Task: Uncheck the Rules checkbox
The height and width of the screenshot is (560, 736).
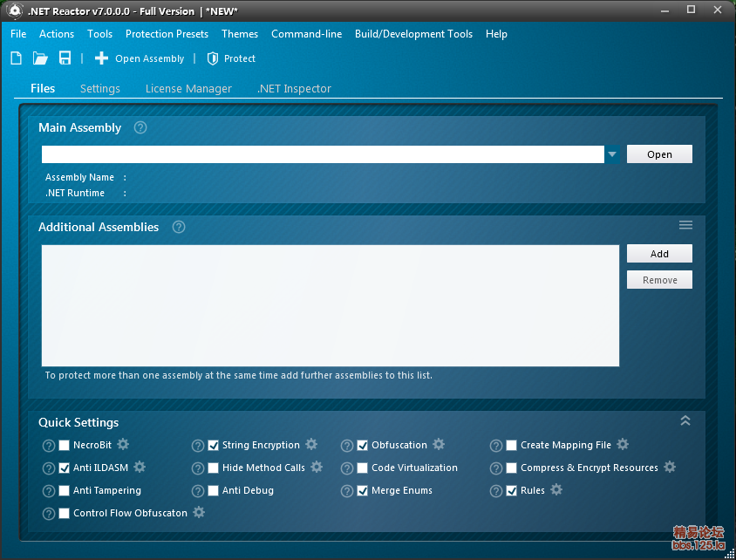Action: (x=512, y=490)
